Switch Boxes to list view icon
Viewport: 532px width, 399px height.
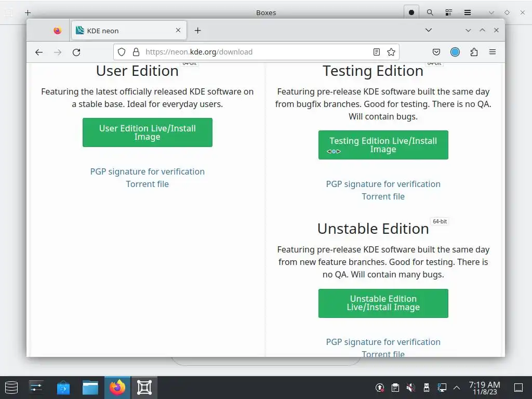tap(448, 12)
